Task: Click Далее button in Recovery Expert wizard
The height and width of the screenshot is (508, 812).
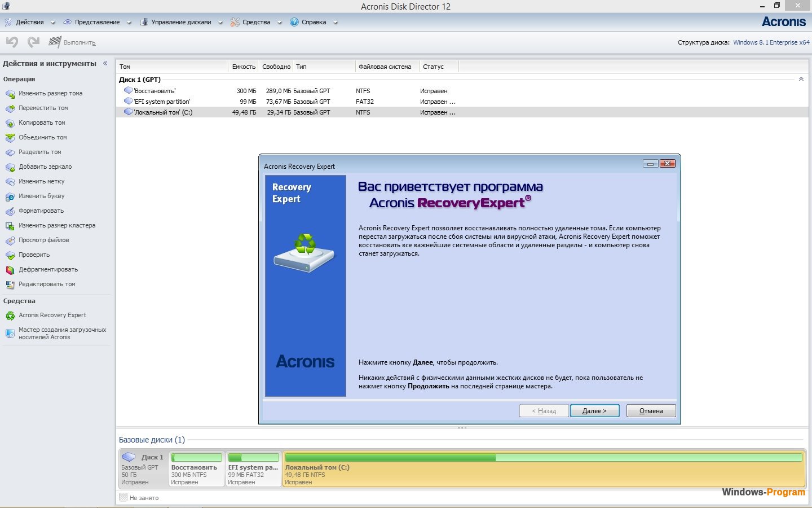Action: coord(594,411)
